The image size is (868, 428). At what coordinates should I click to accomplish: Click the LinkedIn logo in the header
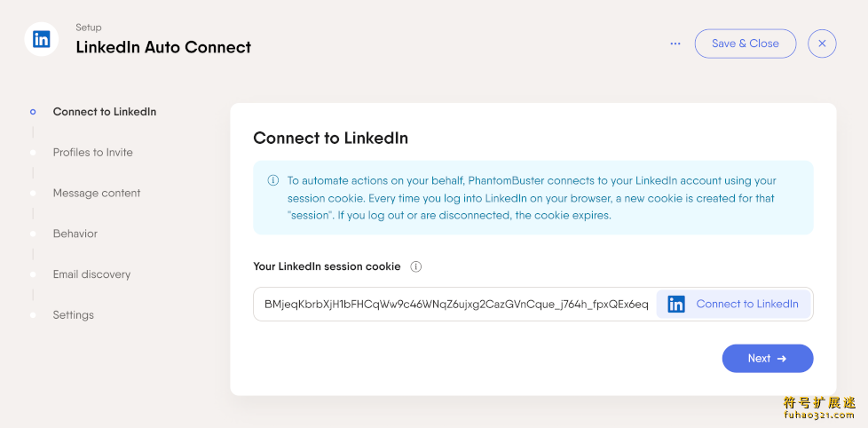(x=42, y=39)
